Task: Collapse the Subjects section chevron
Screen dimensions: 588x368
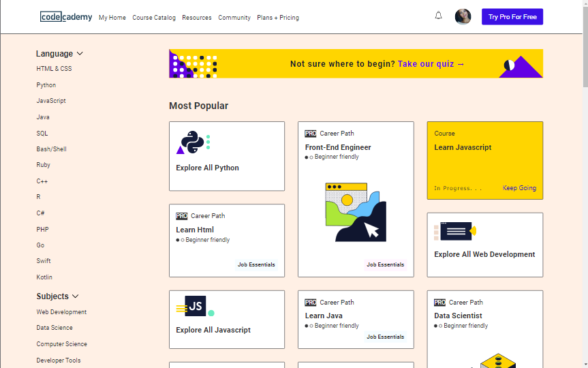Action: click(75, 296)
